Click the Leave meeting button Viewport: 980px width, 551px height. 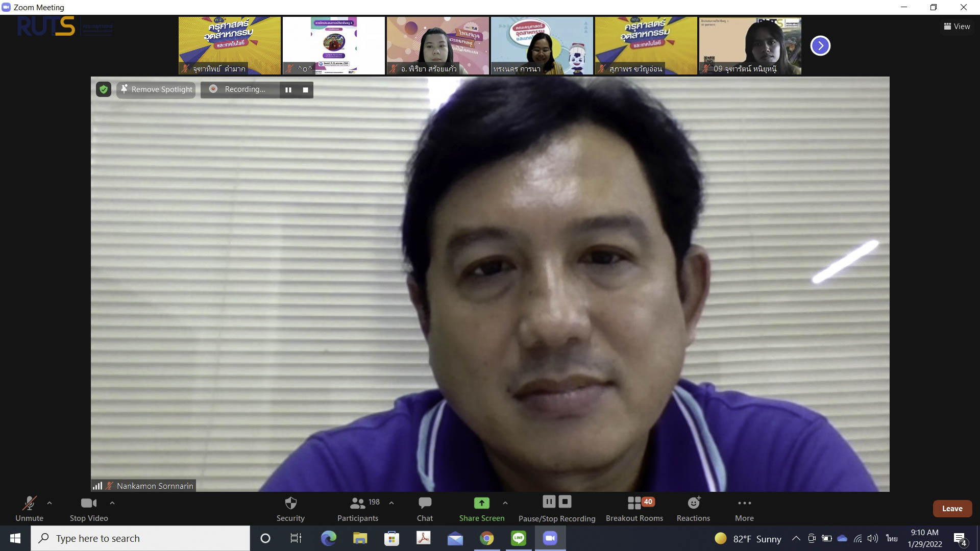pos(952,509)
